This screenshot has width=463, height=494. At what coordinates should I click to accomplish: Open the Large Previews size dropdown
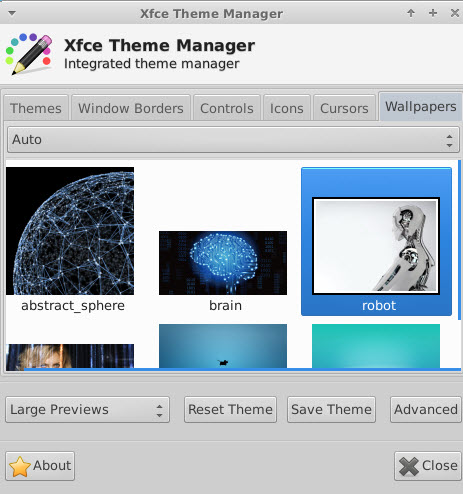click(x=87, y=410)
